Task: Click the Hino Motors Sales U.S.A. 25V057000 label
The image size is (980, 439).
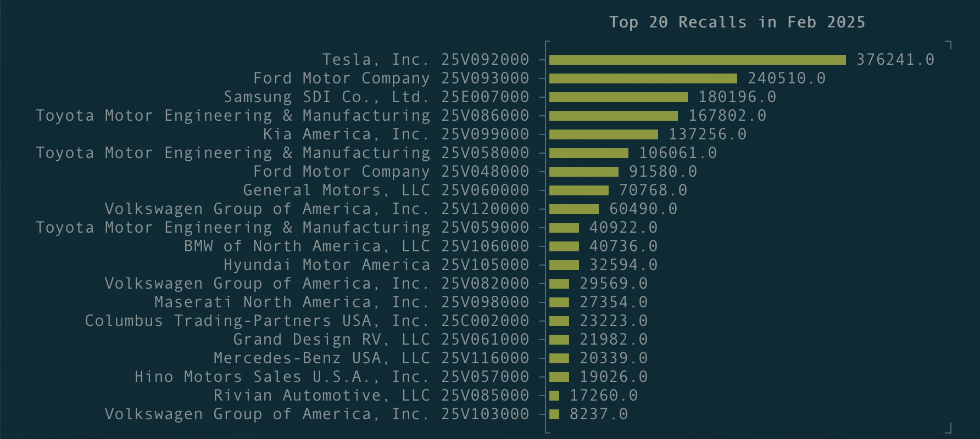Action: [x=332, y=376]
